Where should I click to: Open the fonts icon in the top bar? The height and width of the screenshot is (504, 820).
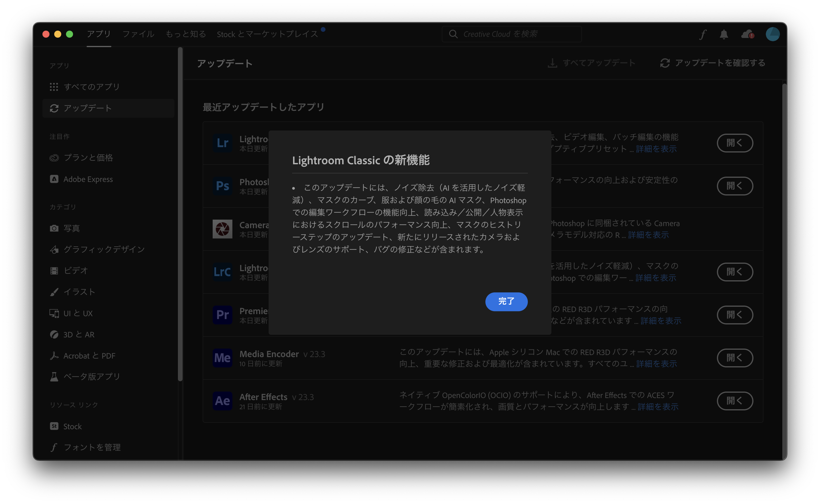click(703, 34)
